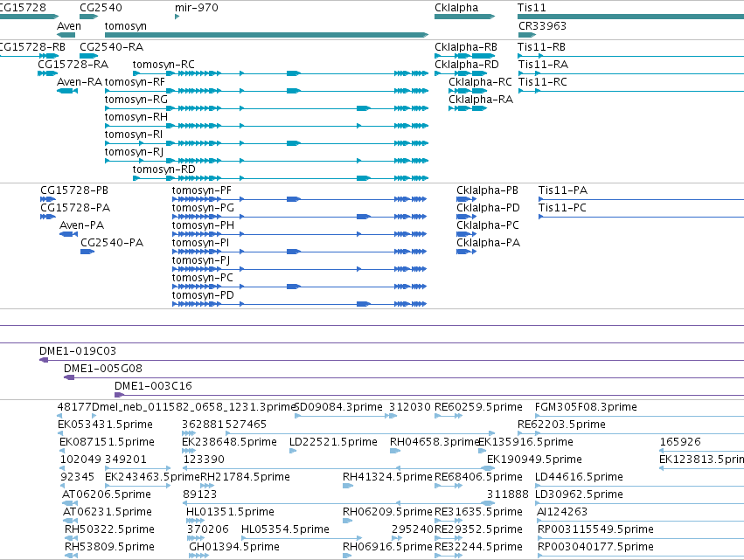Click EST HL05354.5prime label
This screenshot has width=744, height=560.
(x=285, y=529)
